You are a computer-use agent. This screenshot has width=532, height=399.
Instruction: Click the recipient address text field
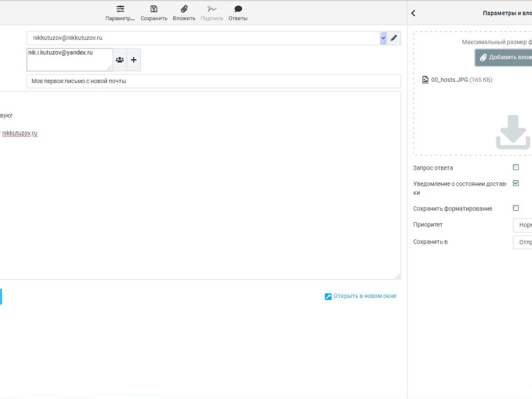(70, 60)
